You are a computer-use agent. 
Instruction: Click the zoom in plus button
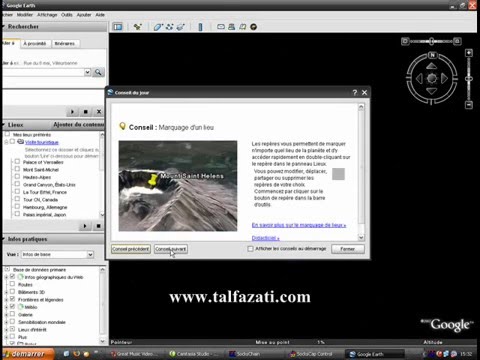[x=469, y=53]
